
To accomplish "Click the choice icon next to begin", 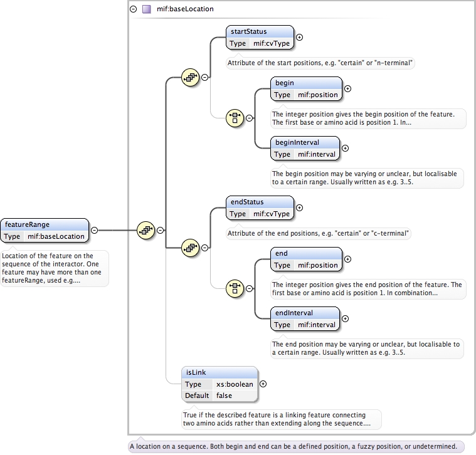I will (235, 117).
